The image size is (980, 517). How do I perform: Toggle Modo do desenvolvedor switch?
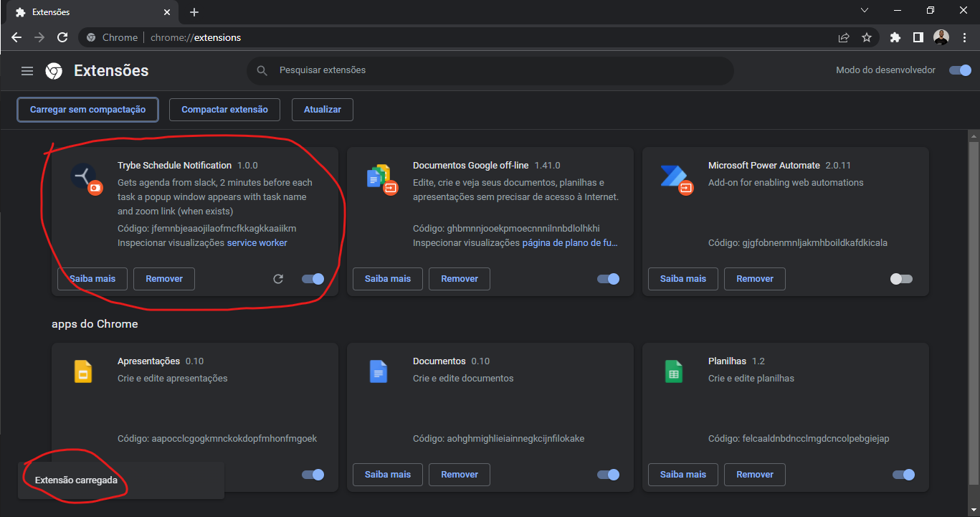(960, 70)
